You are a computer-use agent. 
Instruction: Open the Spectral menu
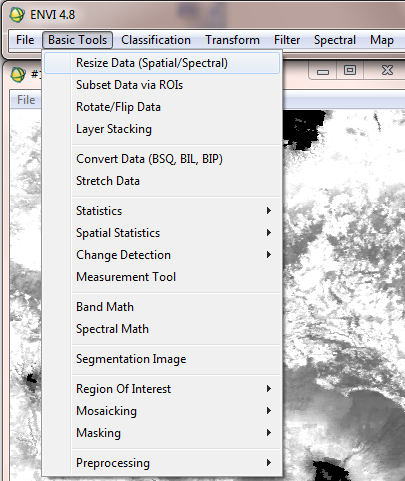[335, 40]
